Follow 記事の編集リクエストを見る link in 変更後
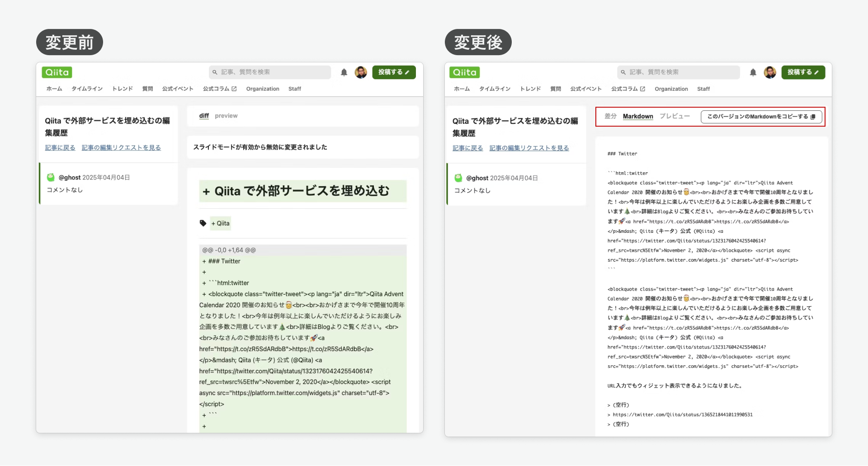Screen dimensions: 868x466 click(529, 148)
